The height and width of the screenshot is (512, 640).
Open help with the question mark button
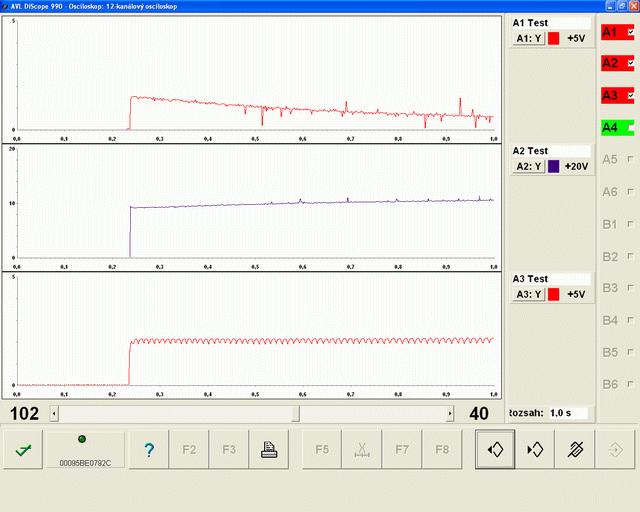pos(149,450)
